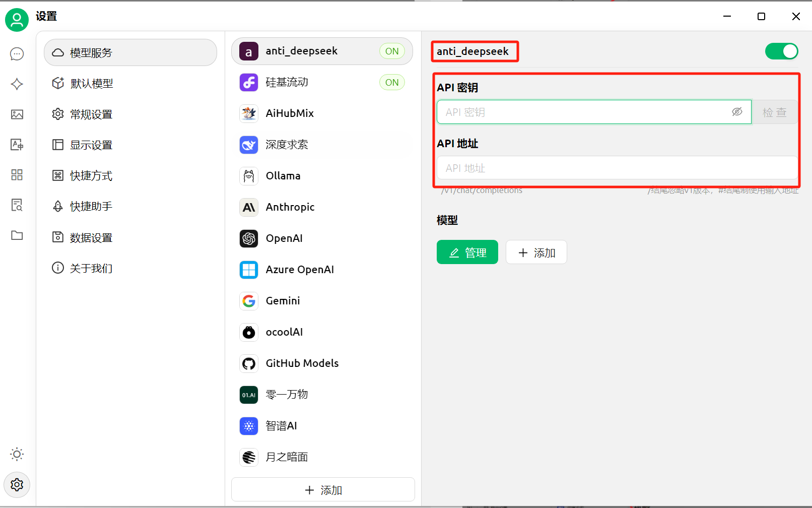
Task: Select the Gemini provider name
Action: tap(283, 301)
